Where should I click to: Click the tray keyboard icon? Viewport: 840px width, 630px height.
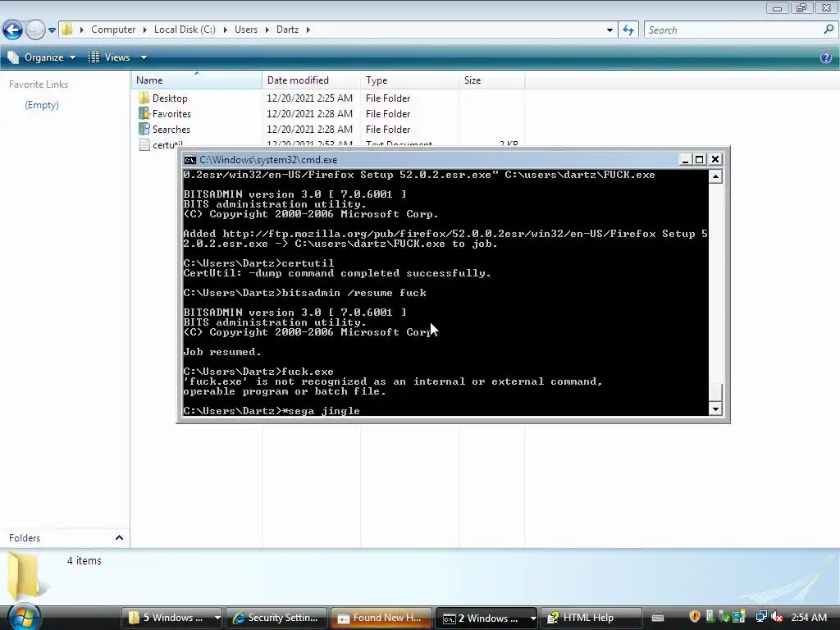658,618
